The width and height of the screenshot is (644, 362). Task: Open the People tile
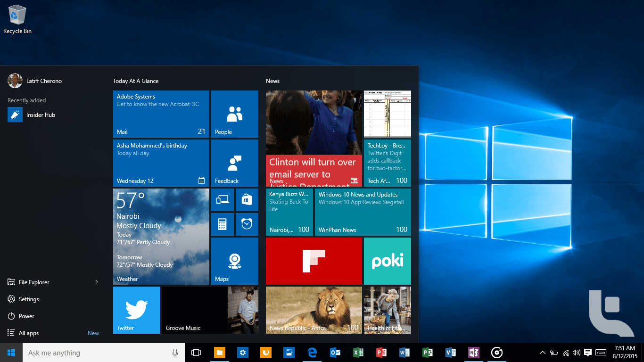(x=235, y=114)
